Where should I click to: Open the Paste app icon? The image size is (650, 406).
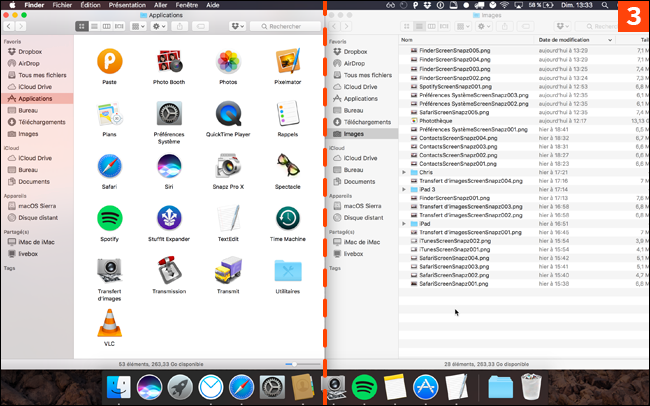coord(109,61)
